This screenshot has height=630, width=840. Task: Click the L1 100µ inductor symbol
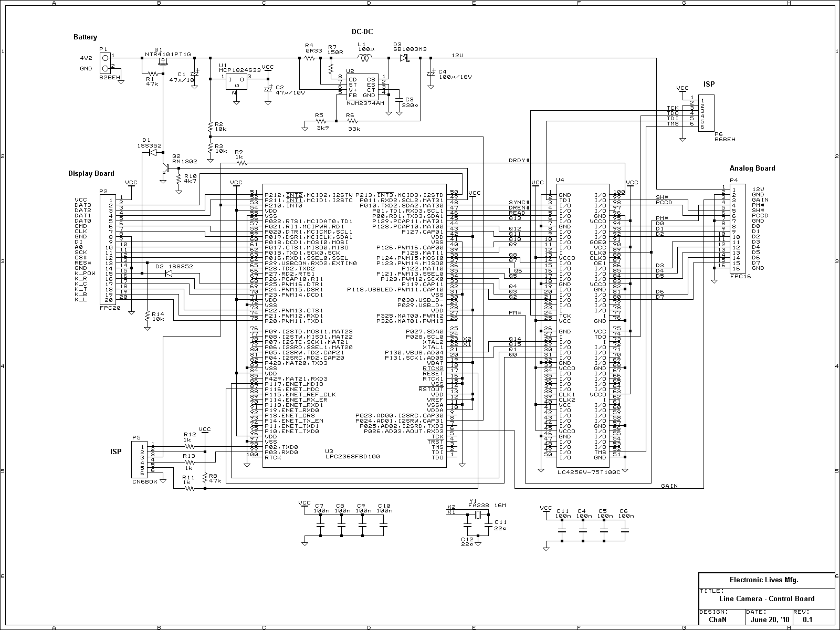365,58
